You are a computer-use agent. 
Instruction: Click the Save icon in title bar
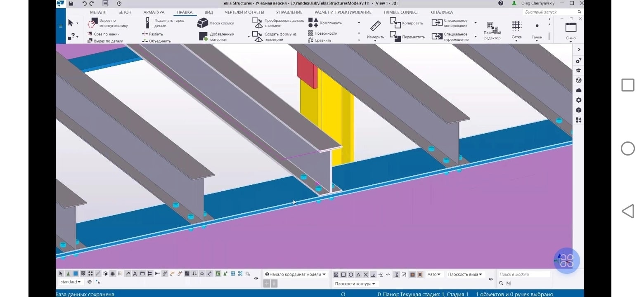click(71, 3)
